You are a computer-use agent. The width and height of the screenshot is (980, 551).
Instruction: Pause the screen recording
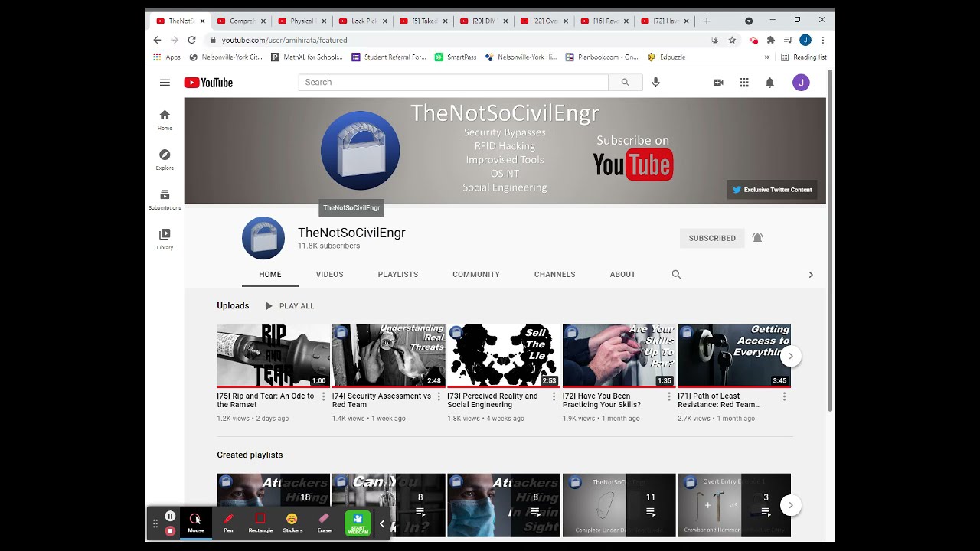pyautogui.click(x=170, y=516)
